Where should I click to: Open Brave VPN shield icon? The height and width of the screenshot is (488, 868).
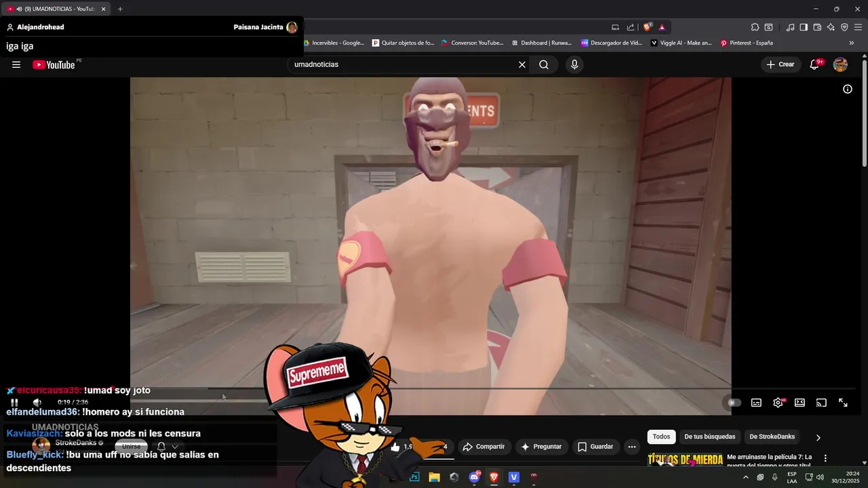tap(844, 27)
